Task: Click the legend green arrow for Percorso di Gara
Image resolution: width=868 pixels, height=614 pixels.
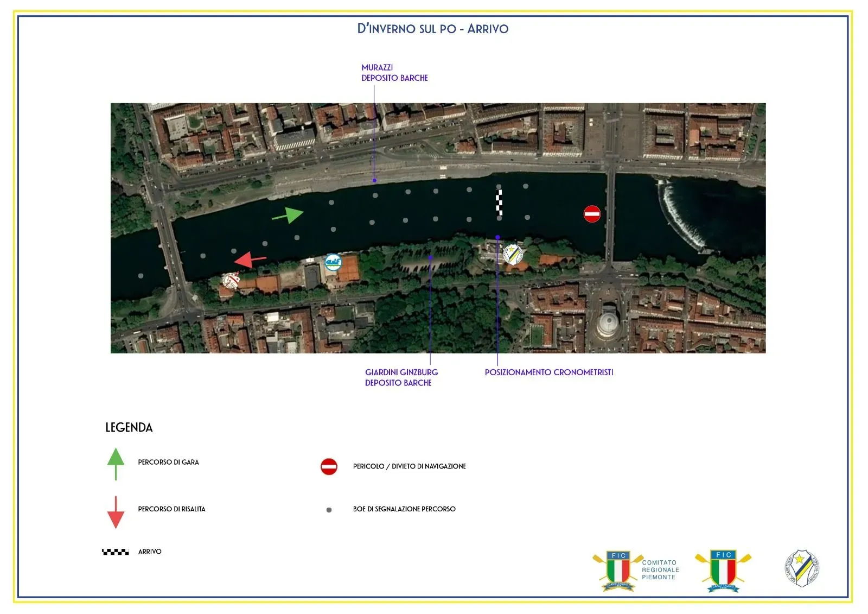Action: pos(116,464)
